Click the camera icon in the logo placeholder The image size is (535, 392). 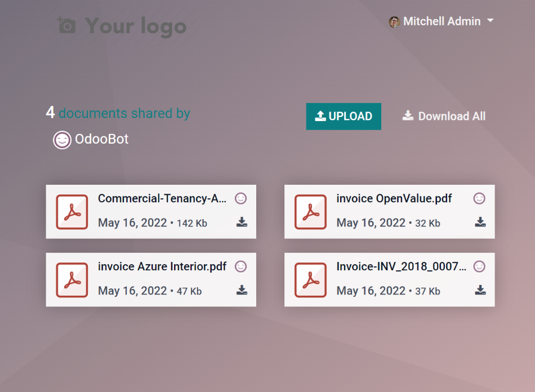(67, 25)
